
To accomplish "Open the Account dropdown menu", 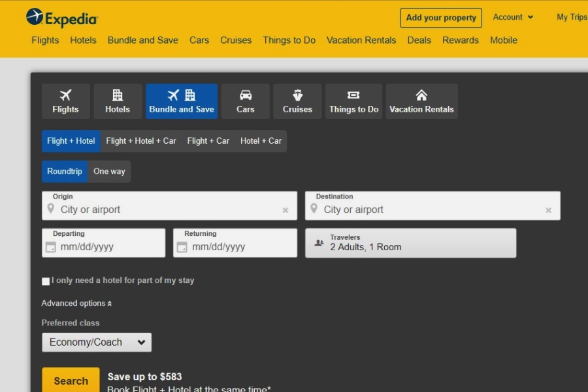I will pos(513,17).
